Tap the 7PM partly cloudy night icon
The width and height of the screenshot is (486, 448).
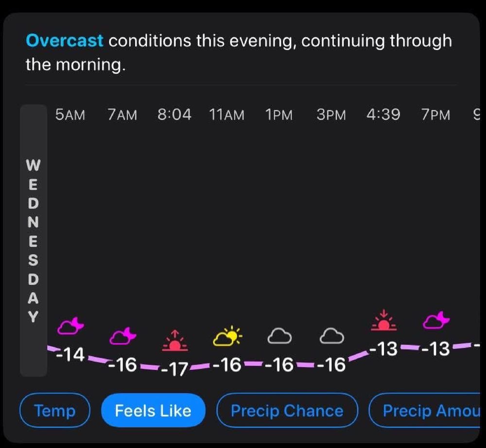coord(436,320)
